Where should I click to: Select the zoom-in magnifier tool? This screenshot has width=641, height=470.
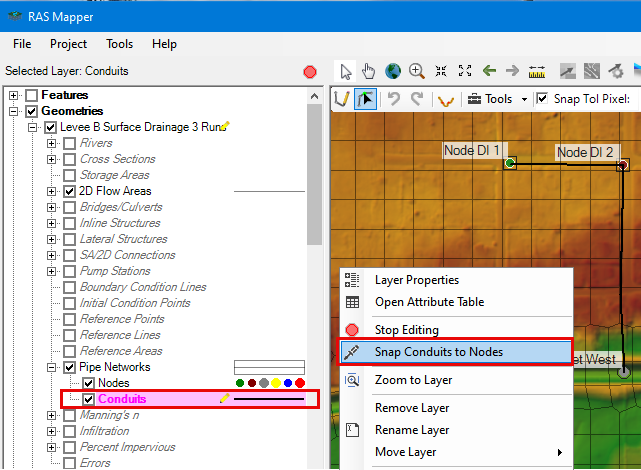417,71
